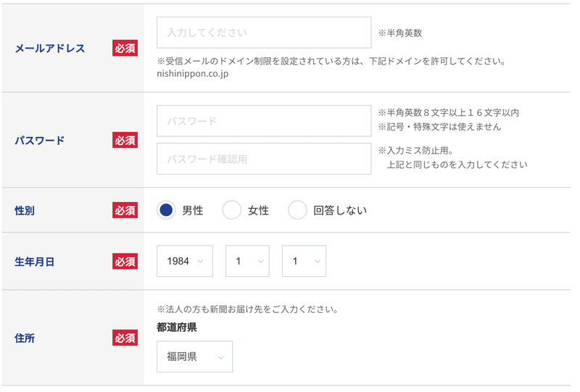
Task: Click the 必須 badge beside 性別
Action: coord(125,210)
